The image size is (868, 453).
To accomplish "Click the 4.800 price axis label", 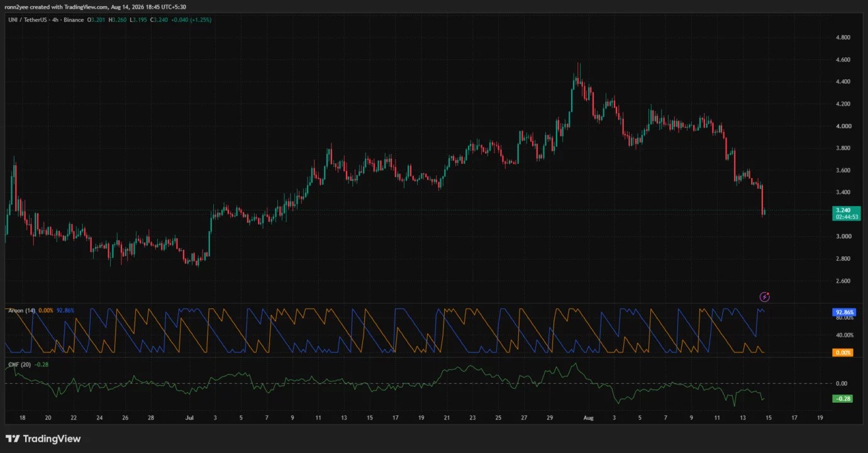I will (x=843, y=38).
